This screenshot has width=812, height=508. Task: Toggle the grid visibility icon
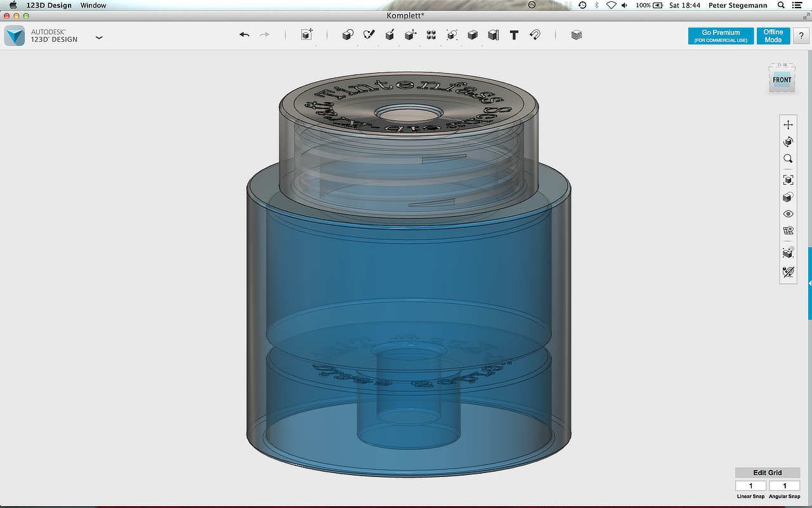(x=789, y=231)
